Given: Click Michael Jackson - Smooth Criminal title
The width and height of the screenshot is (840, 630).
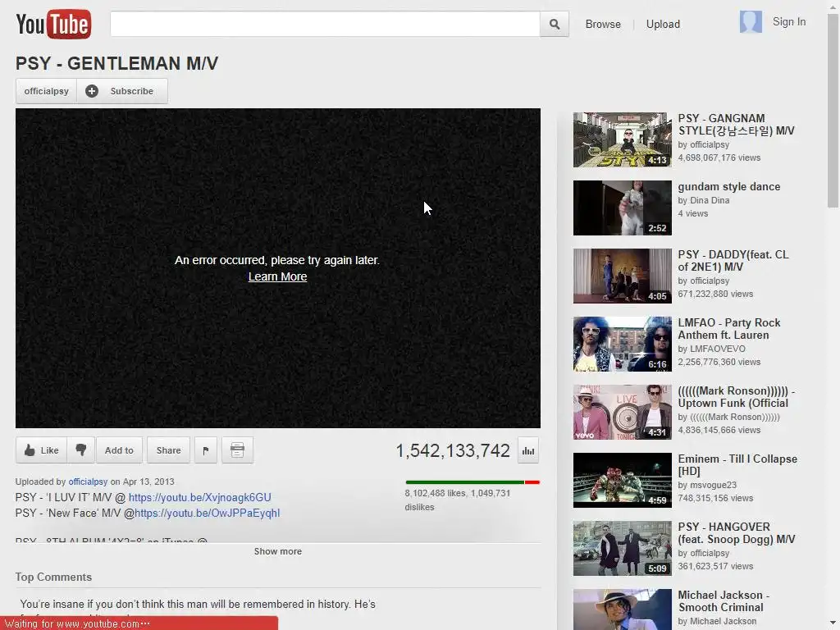Looking at the screenshot, I should (x=724, y=601).
